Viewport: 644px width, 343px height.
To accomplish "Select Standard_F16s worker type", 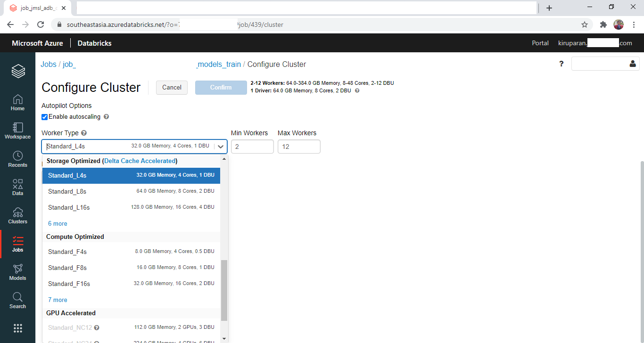I will pyautogui.click(x=131, y=284).
